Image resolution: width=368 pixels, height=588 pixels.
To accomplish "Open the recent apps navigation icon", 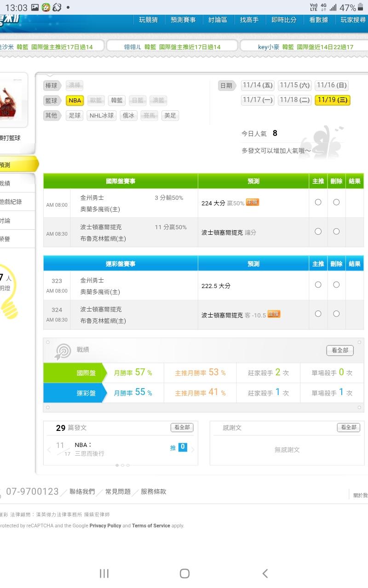I will pos(104,573).
